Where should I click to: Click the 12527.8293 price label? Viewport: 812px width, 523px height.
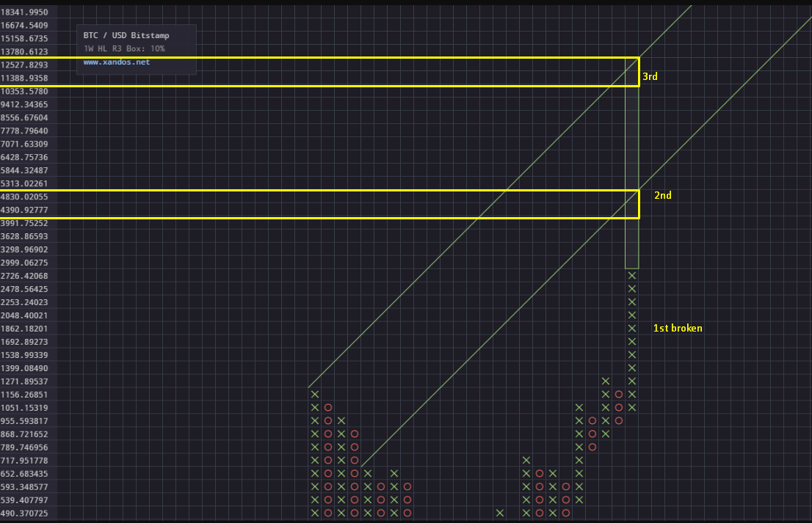click(24, 65)
